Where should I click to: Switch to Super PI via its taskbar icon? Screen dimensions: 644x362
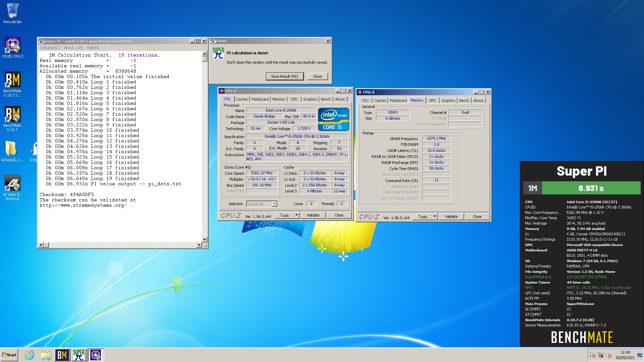tap(79, 355)
